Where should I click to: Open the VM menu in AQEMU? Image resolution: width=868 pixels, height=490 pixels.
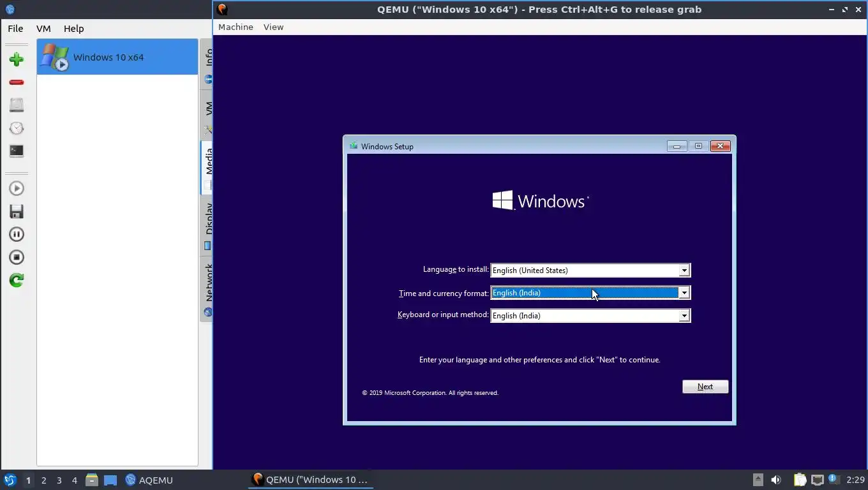43,29
